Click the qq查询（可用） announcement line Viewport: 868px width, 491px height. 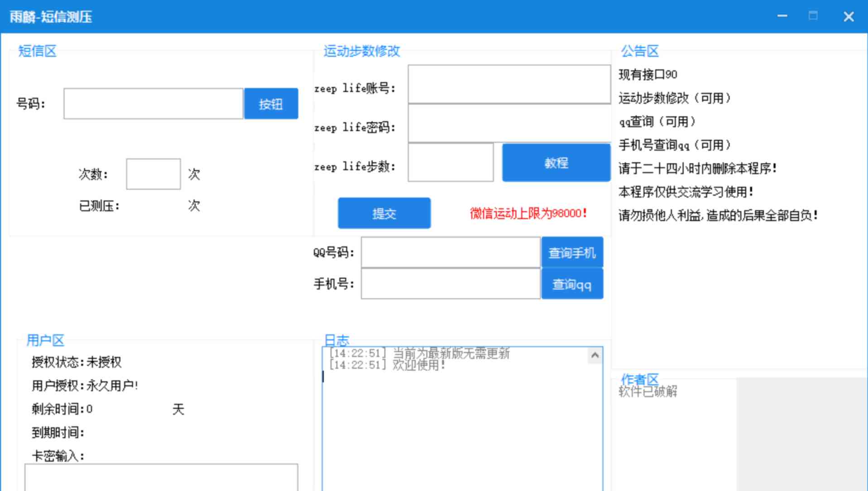tap(657, 122)
